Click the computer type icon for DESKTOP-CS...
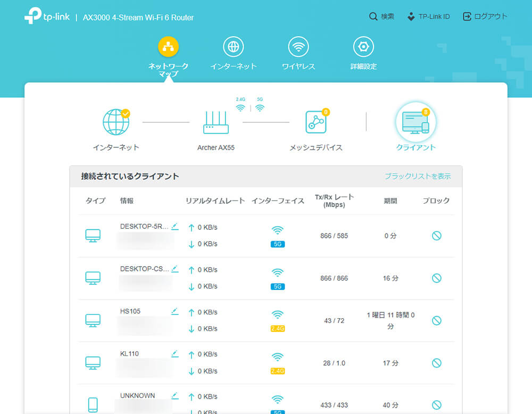Screen dimensions: 532x414 pos(93,278)
